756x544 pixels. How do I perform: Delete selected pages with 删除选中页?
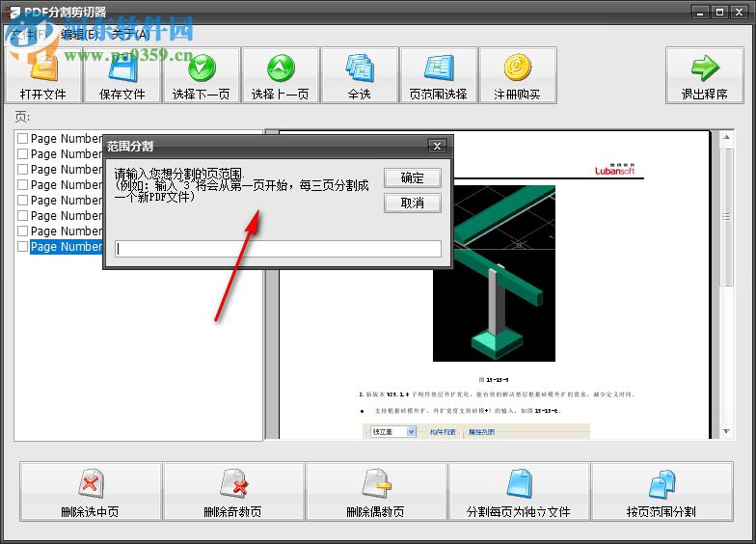91,492
